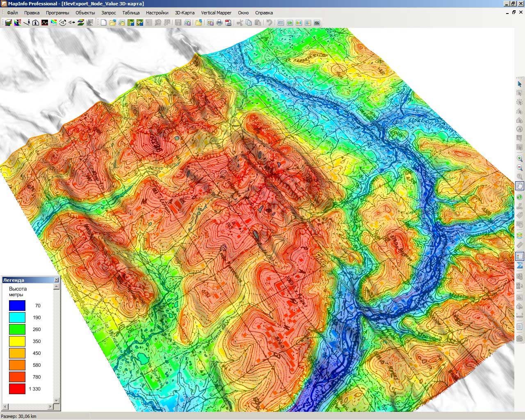
Task: Click the legend scroll right arrow
Action: [51, 407]
